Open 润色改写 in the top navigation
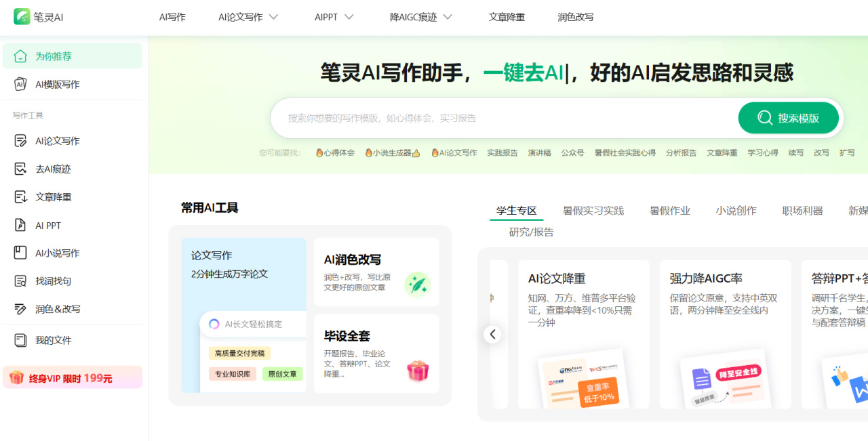This screenshot has height=441, width=868. click(x=576, y=17)
